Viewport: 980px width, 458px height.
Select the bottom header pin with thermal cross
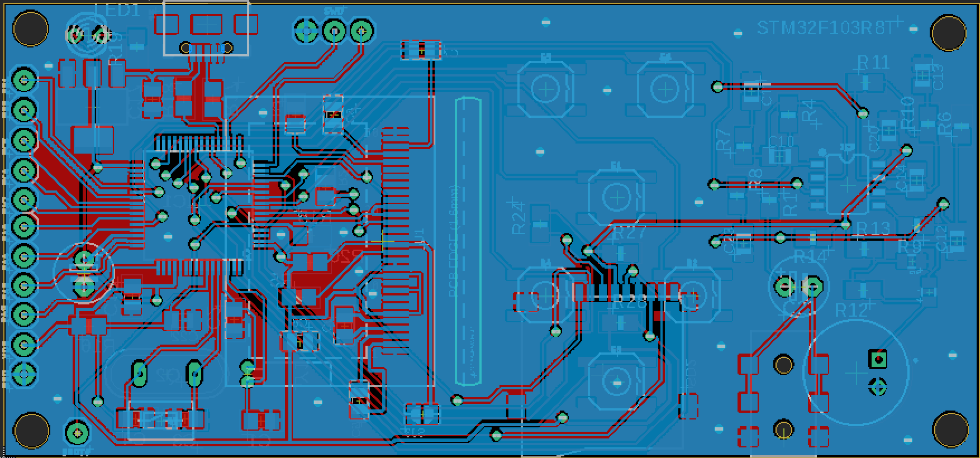pyautogui.click(x=24, y=374)
